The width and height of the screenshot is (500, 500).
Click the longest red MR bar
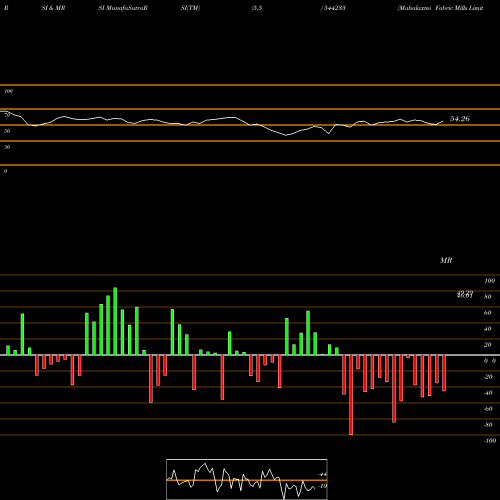pos(351,395)
